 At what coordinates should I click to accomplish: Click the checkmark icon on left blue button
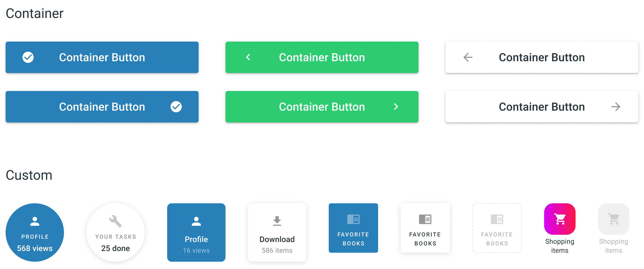tap(28, 57)
